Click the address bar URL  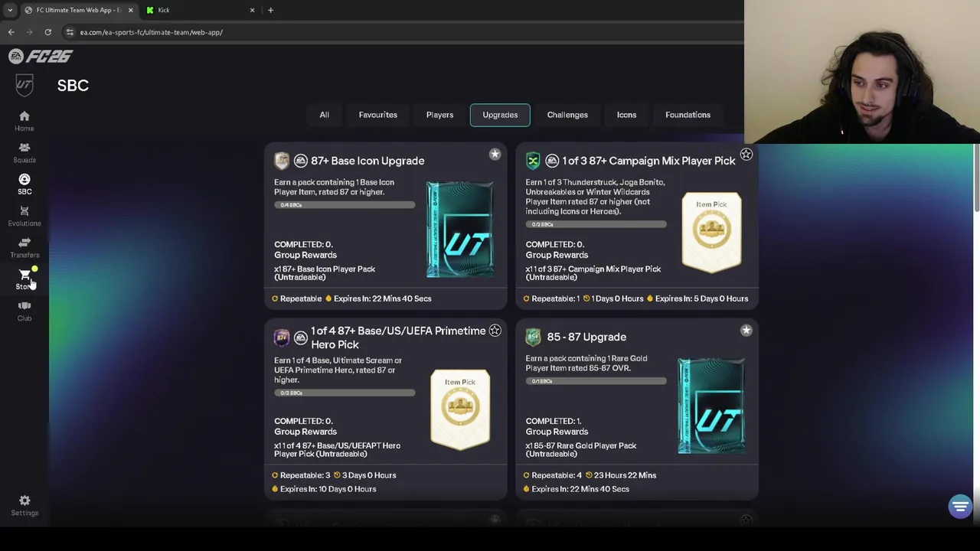[152, 32]
